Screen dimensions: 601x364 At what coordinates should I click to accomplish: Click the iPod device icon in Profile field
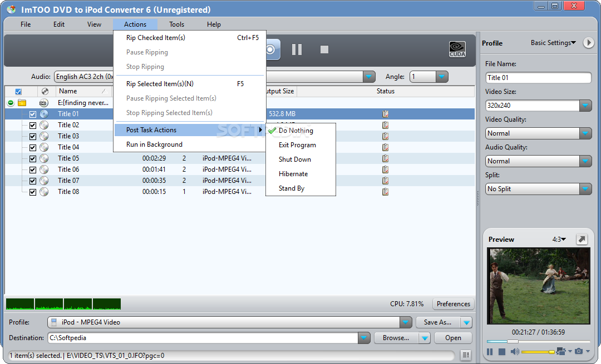(54, 322)
